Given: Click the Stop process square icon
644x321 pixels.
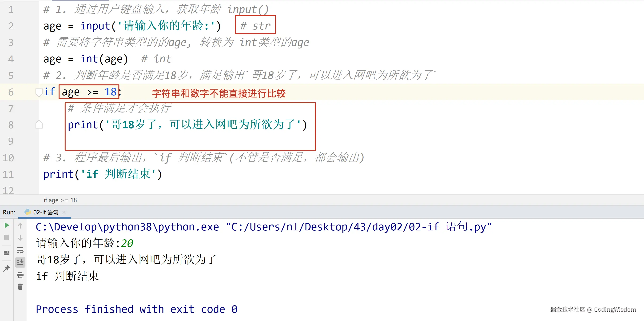Looking at the screenshot, I should click(7, 237).
